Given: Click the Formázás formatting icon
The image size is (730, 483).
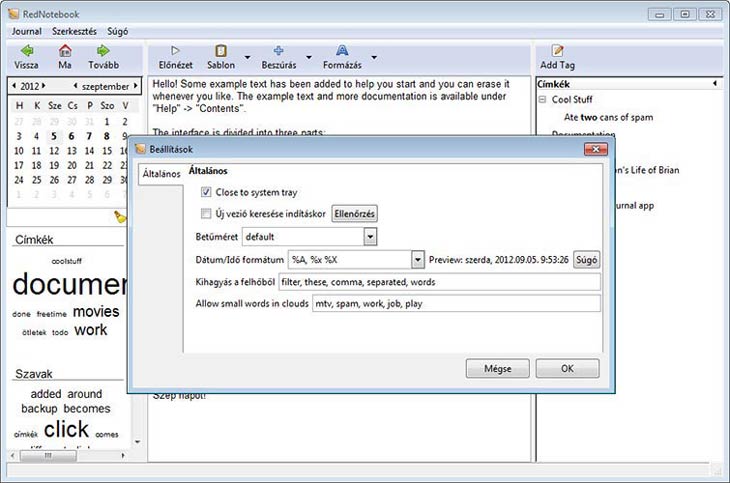Looking at the screenshot, I should point(342,51).
